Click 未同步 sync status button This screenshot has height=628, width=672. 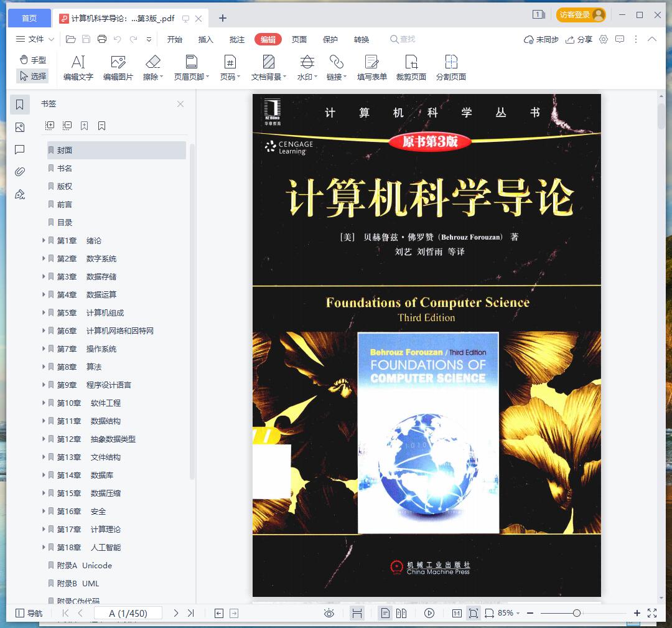pyautogui.click(x=541, y=39)
